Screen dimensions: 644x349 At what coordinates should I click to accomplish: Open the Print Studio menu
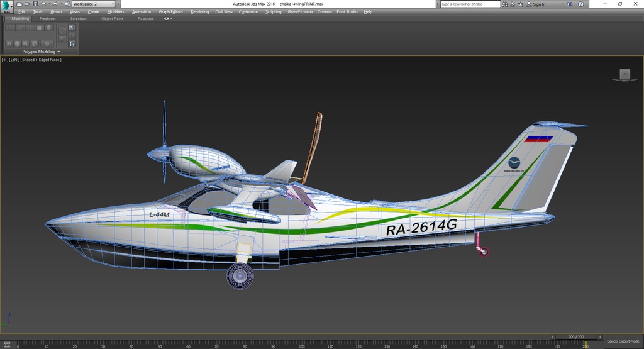(347, 12)
